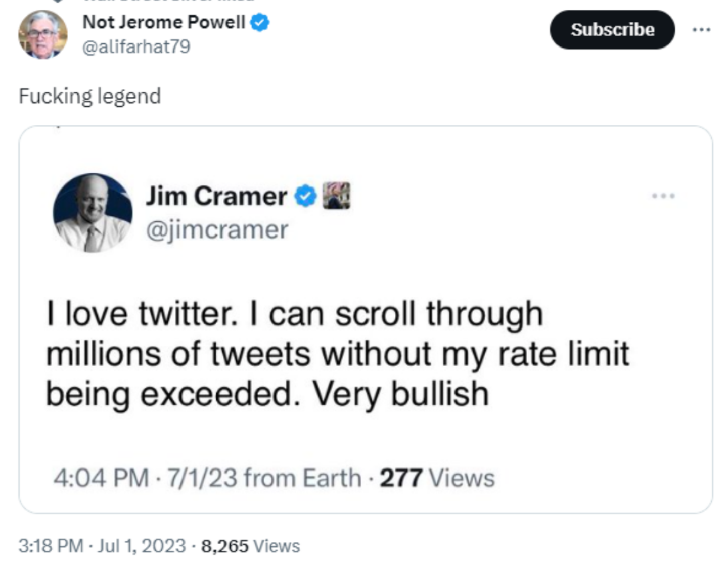728x564 pixels.
Task: Click Jim Cramer's blue verified checkmark
Action: point(305,196)
